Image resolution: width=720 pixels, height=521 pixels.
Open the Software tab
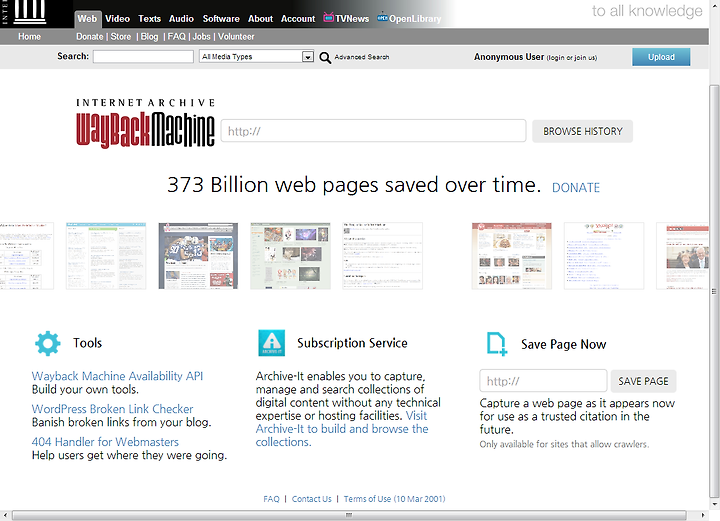(x=221, y=19)
